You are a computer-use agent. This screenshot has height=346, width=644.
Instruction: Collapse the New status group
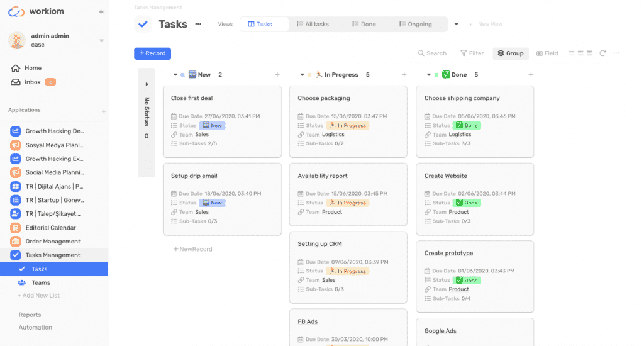click(x=175, y=75)
